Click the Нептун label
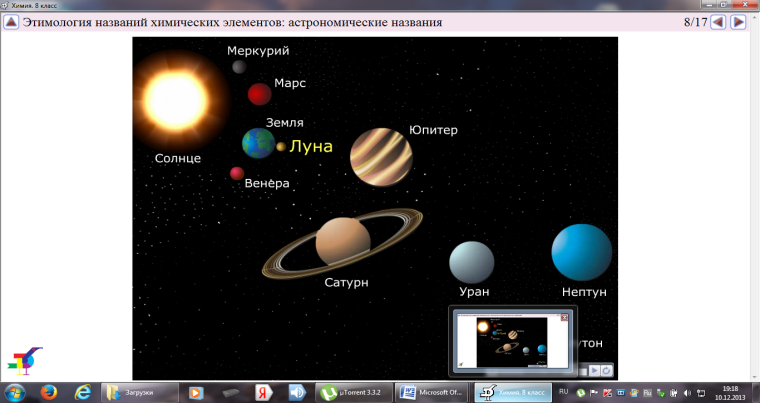Image resolution: width=760 pixels, height=403 pixels. pyautogui.click(x=584, y=292)
